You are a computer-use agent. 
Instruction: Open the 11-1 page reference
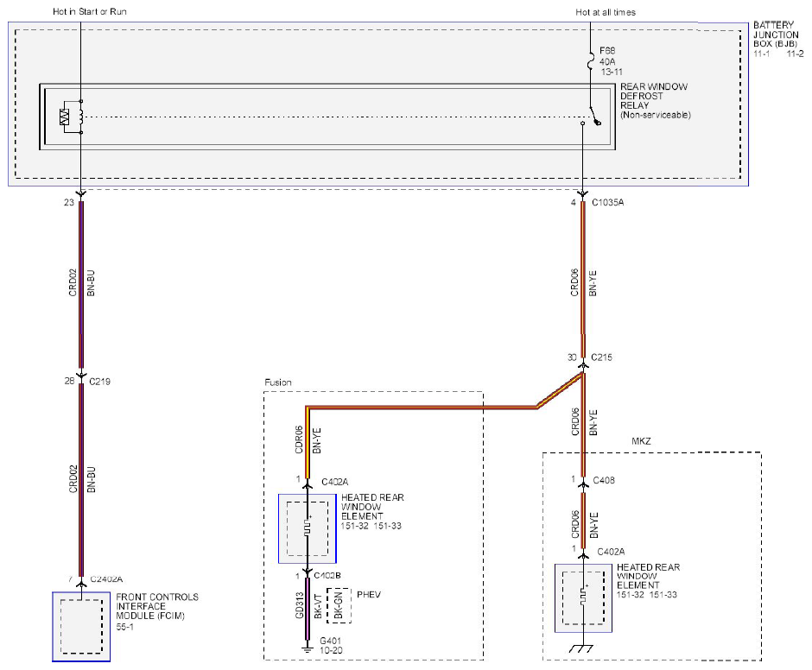click(x=761, y=54)
